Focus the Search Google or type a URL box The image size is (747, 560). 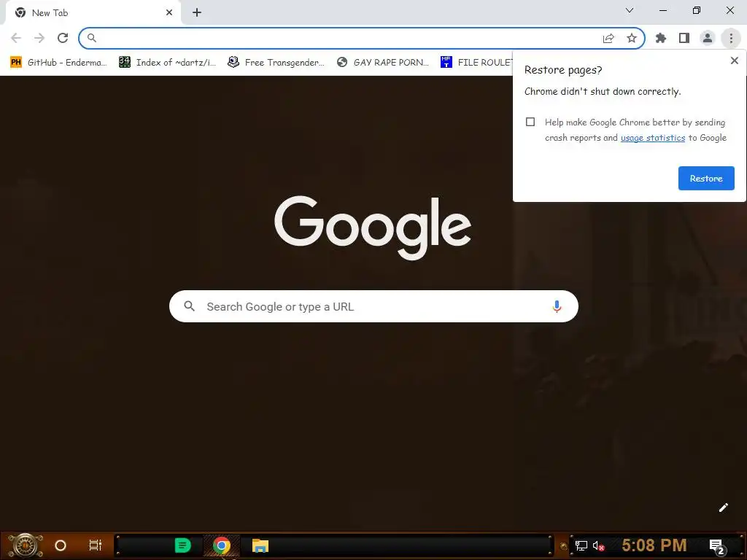click(373, 306)
